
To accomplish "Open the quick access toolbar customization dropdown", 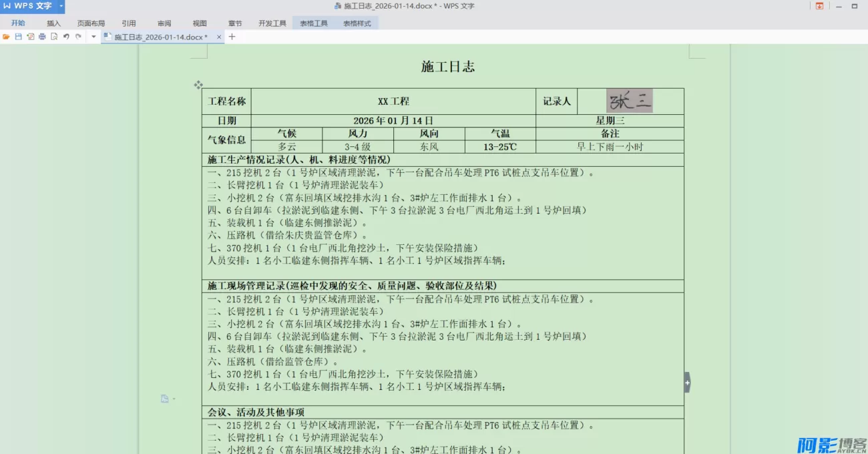I will (x=93, y=37).
